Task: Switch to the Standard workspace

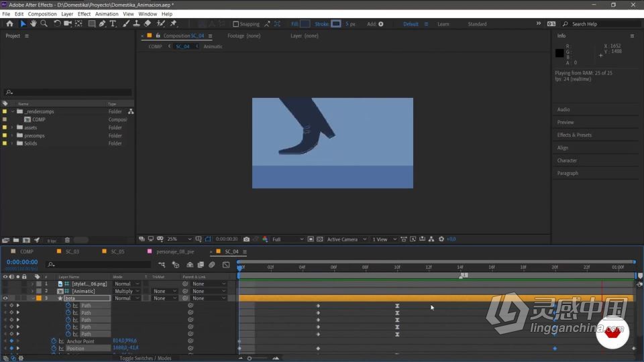Action: click(477, 24)
